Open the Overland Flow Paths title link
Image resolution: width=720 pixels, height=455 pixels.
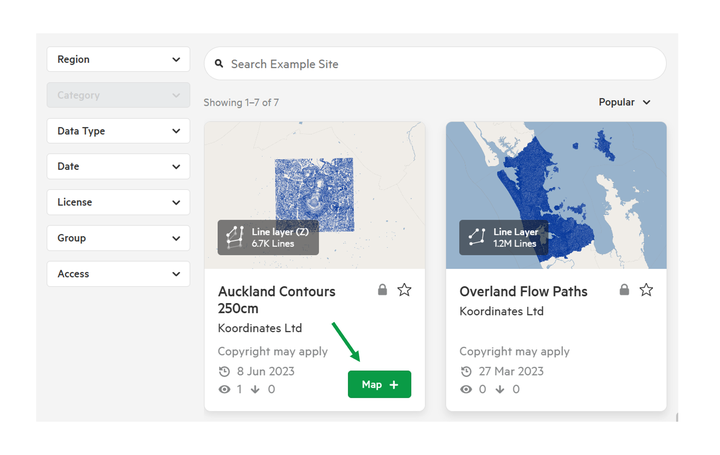(x=523, y=292)
